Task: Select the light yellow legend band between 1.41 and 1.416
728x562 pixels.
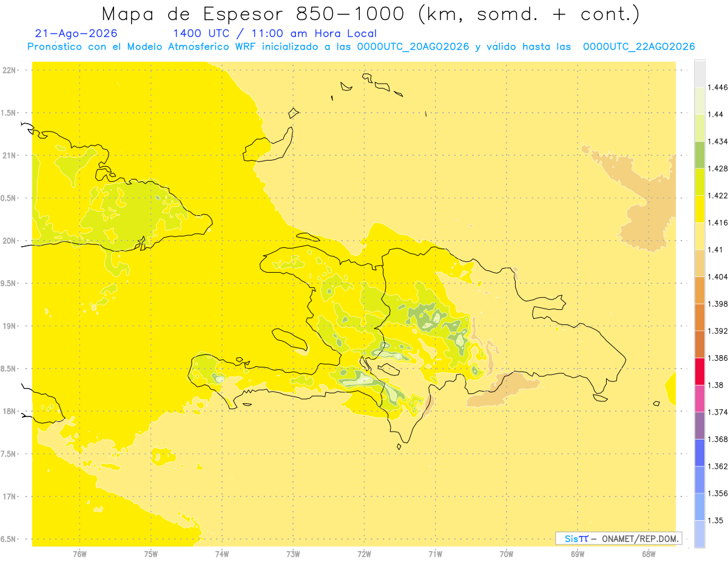Action: 699,236
